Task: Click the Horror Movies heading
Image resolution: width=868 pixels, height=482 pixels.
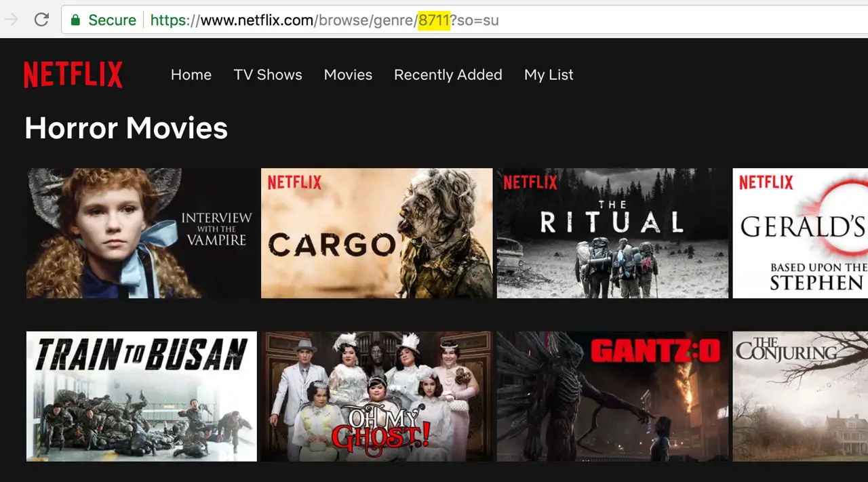Action: (x=126, y=128)
